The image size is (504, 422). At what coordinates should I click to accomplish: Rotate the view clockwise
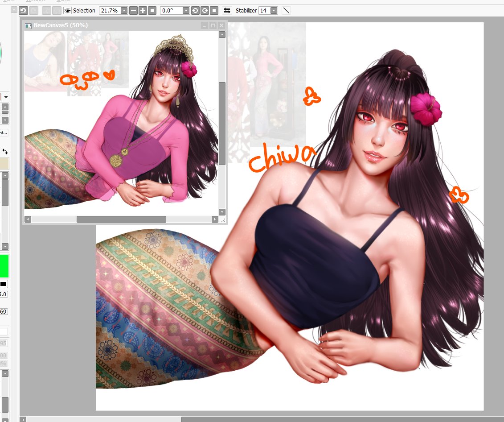(x=205, y=11)
